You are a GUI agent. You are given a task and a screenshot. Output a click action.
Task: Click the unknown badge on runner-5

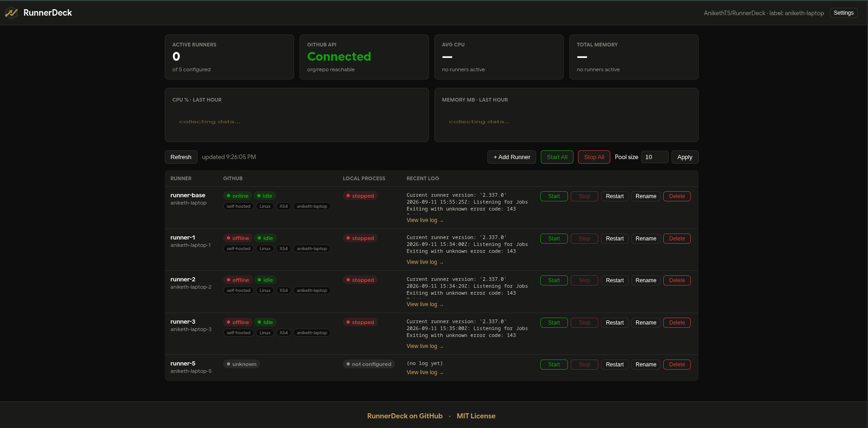click(242, 364)
